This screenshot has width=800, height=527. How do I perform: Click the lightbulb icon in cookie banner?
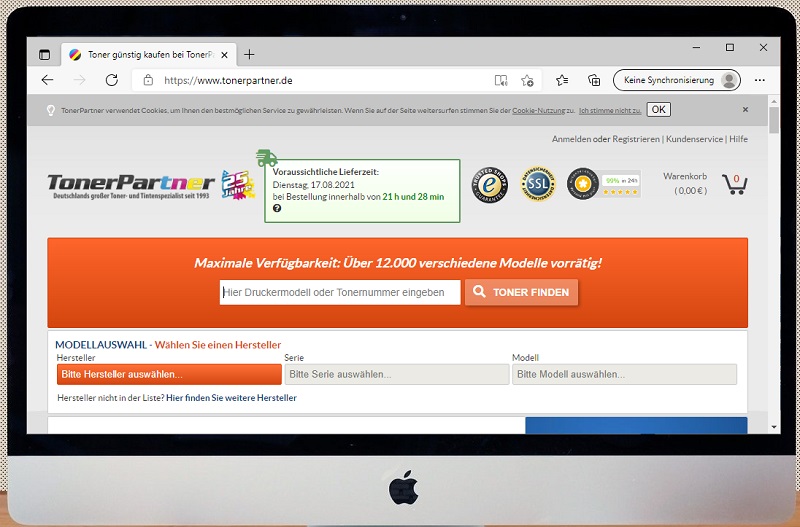coord(51,110)
